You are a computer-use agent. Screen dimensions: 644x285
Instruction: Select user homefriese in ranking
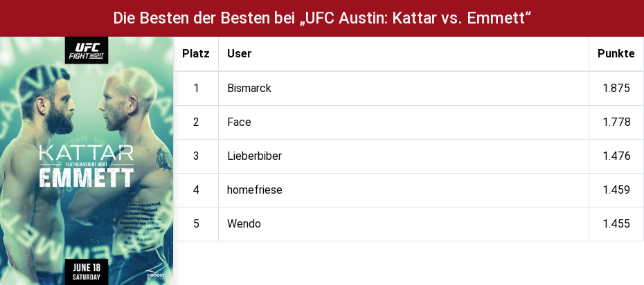tap(254, 190)
